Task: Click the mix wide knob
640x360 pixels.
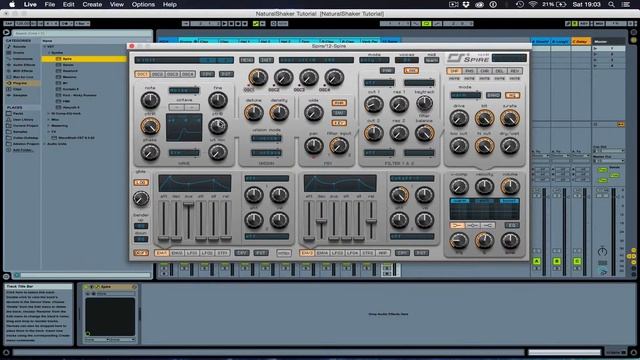Action: point(313,112)
